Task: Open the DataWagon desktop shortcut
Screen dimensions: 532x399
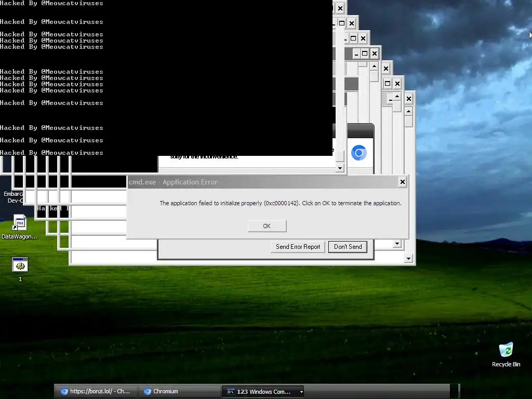Action: click(x=19, y=227)
